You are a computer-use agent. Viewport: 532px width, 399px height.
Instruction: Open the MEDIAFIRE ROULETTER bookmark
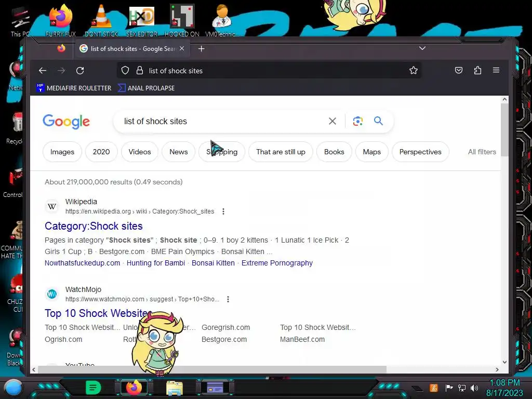(x=74, y=88)
